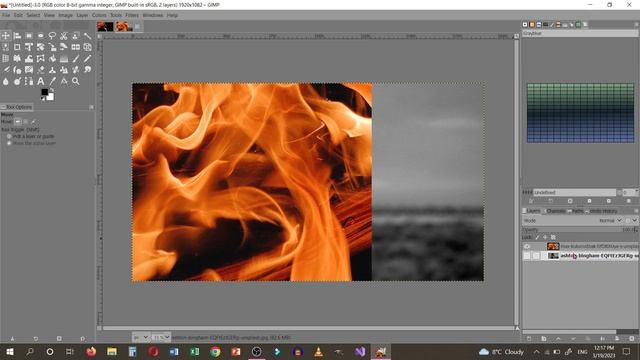Click foreground black color swatch

click(44, 92)
